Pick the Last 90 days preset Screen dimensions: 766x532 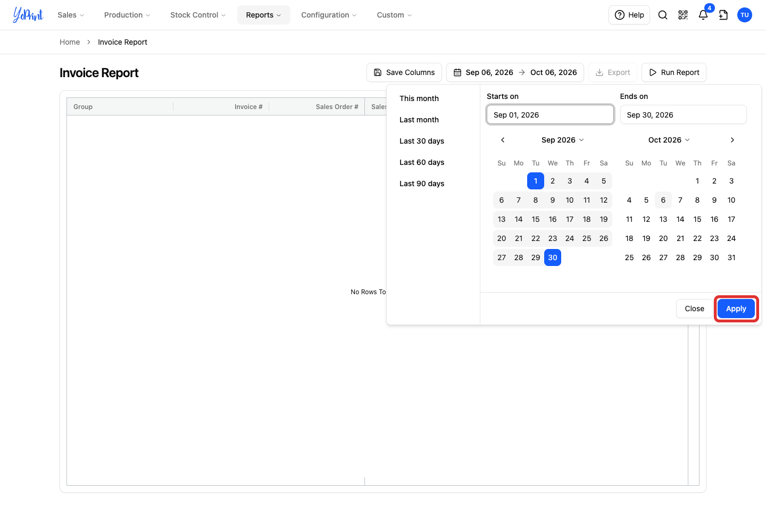pos(422,184)
